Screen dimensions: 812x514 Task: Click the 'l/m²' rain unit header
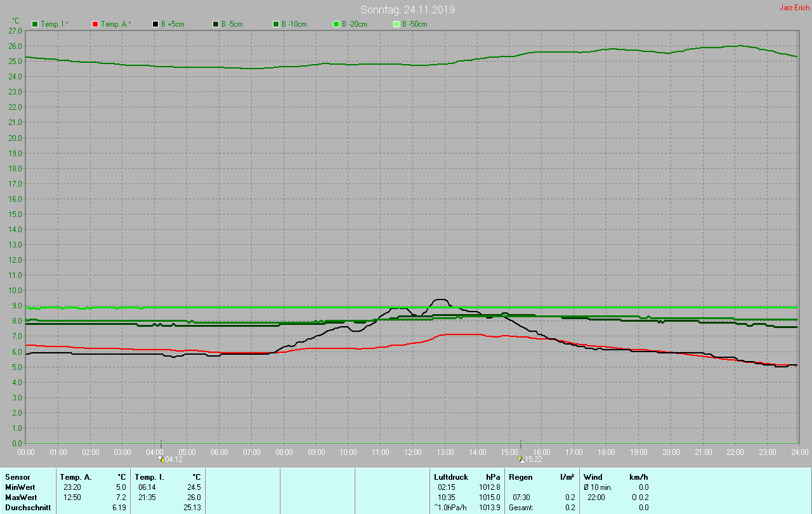[567, 477]
